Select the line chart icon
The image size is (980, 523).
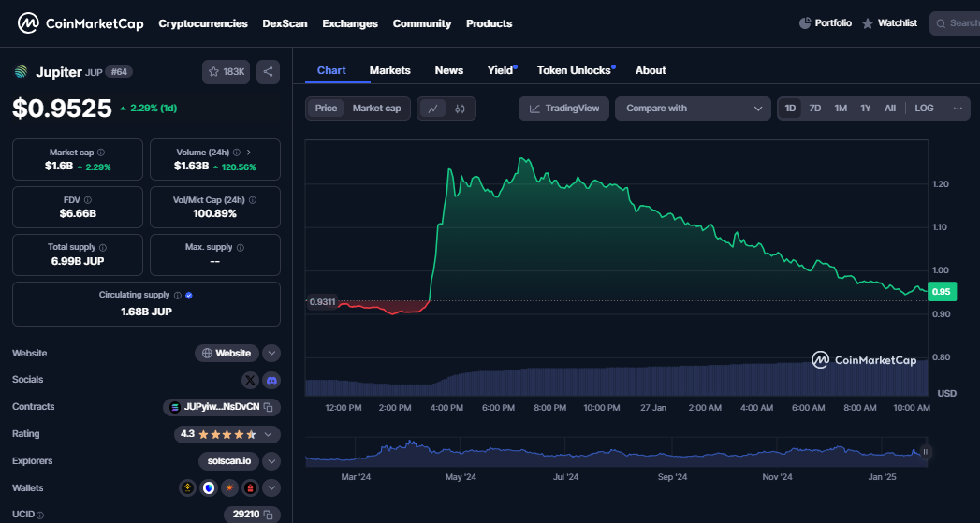tap(432, 109)
